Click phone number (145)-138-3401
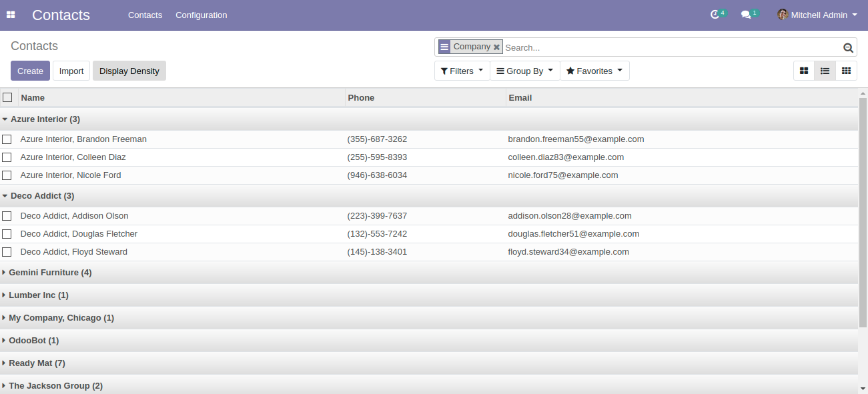 (x=377, y=252)
